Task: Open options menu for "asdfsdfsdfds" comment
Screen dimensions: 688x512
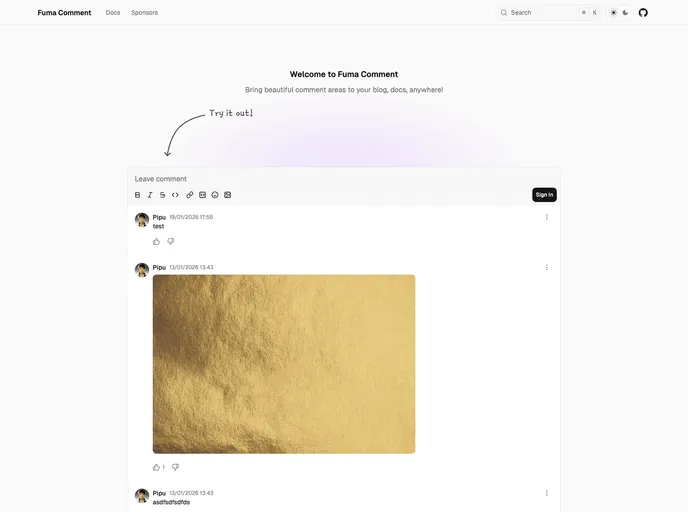Action: coord(546,493)
